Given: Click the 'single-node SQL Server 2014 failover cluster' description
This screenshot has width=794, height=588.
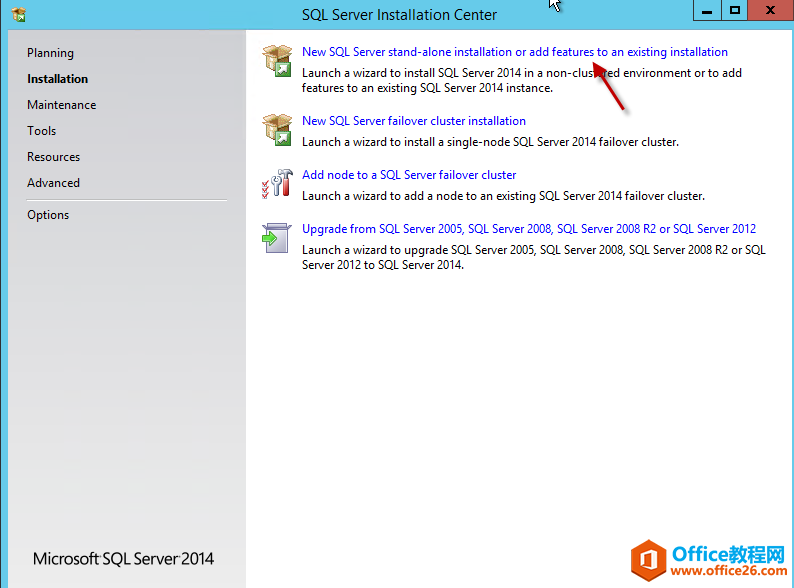Looking at the screenshot, I should click(490, 142).
